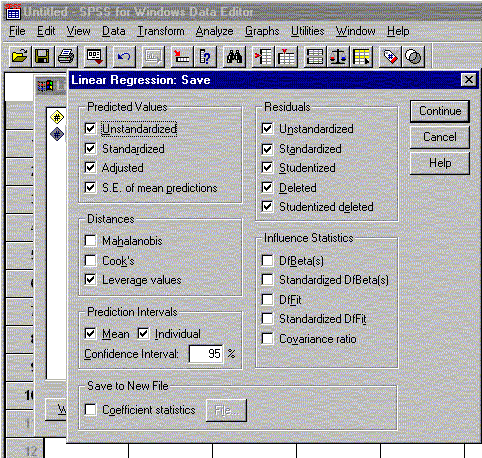Open the Help menu
This screenshot has height=458, width=482.
click(x=398, y=31)
